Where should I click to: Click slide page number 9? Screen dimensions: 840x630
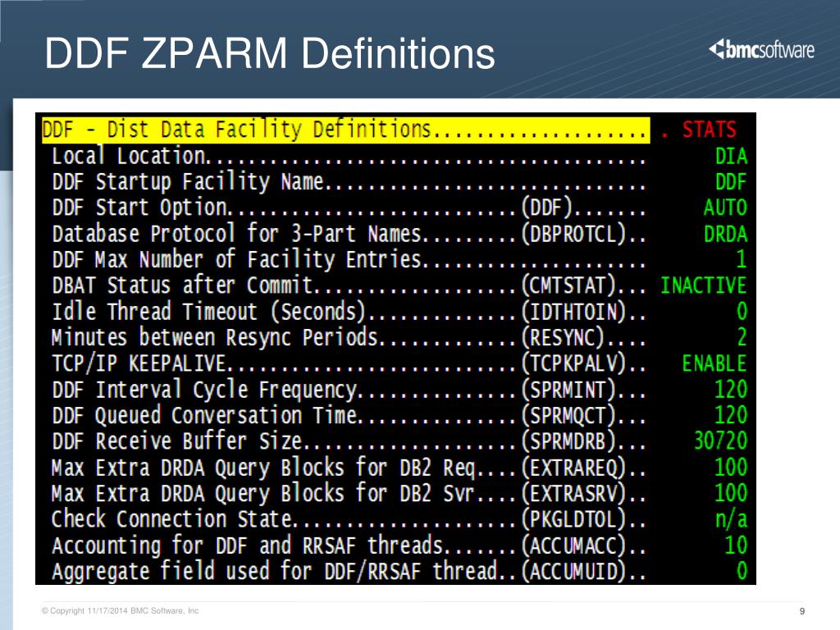(802, 611)
